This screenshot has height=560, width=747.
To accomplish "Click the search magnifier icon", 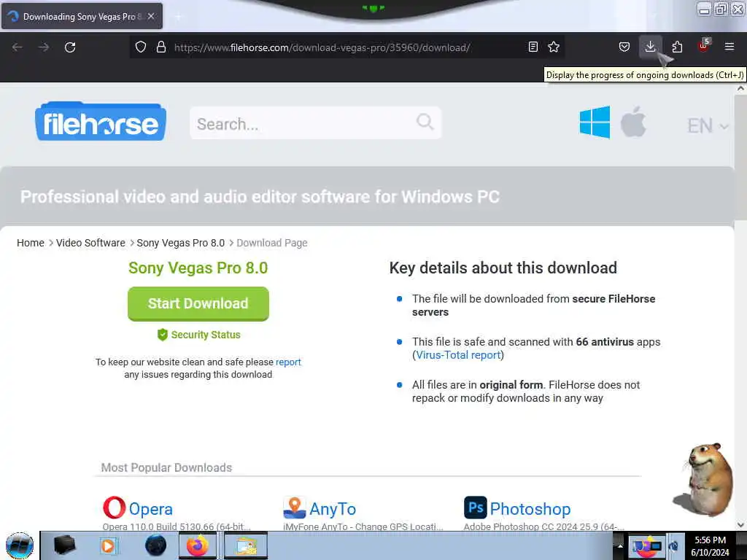I will click(425, 122).
